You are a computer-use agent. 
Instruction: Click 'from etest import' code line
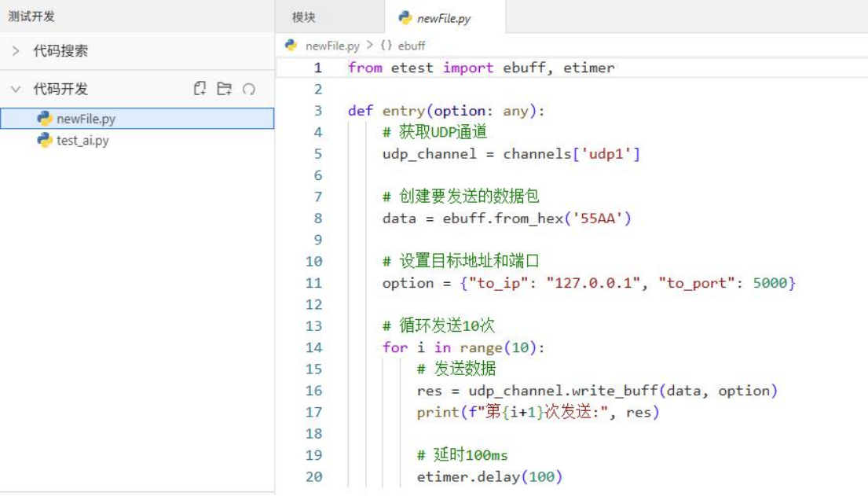481,68
